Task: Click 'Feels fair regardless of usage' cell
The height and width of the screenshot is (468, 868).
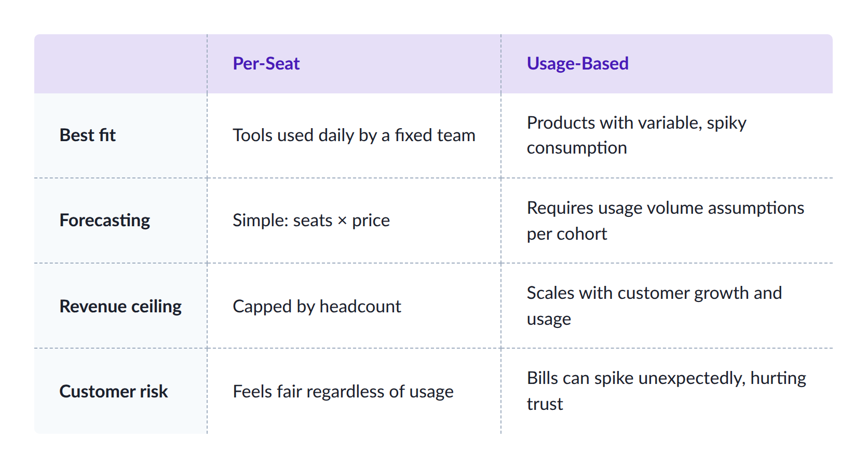Action: point(354,391)
